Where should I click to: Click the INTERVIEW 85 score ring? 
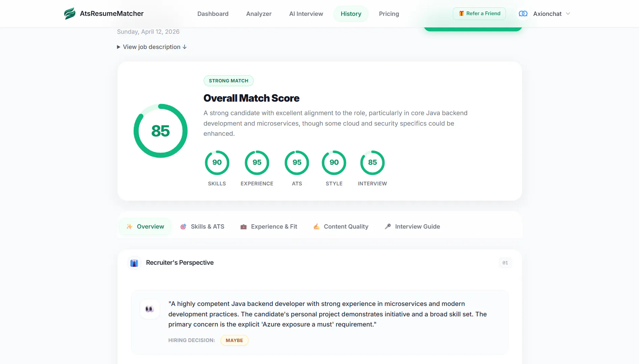(x=373, y=163)
